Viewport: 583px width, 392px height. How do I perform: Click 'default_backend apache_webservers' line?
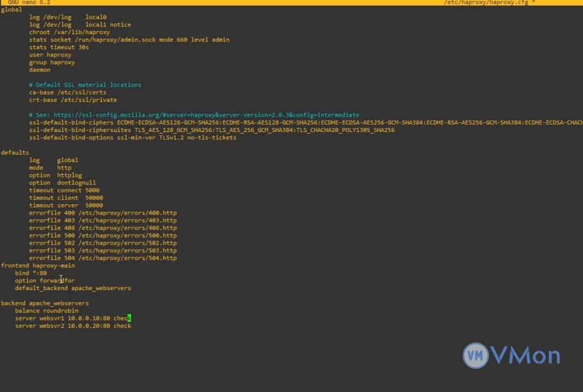(x=73, y=288)
